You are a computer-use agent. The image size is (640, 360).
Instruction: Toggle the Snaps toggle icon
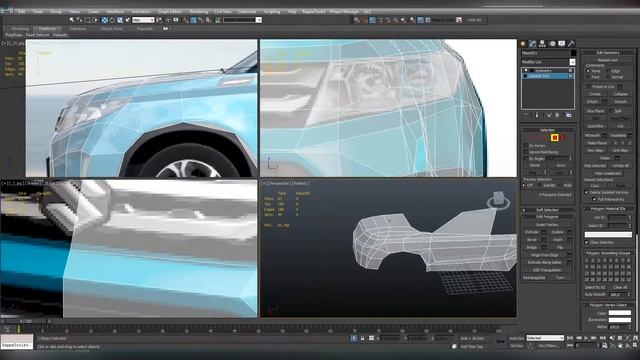point(186,20)
